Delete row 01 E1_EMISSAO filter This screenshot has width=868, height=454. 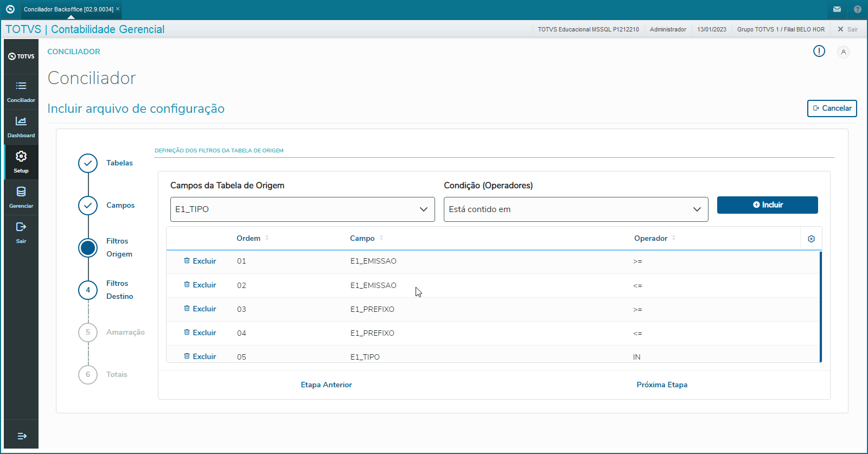coord(200,261)
